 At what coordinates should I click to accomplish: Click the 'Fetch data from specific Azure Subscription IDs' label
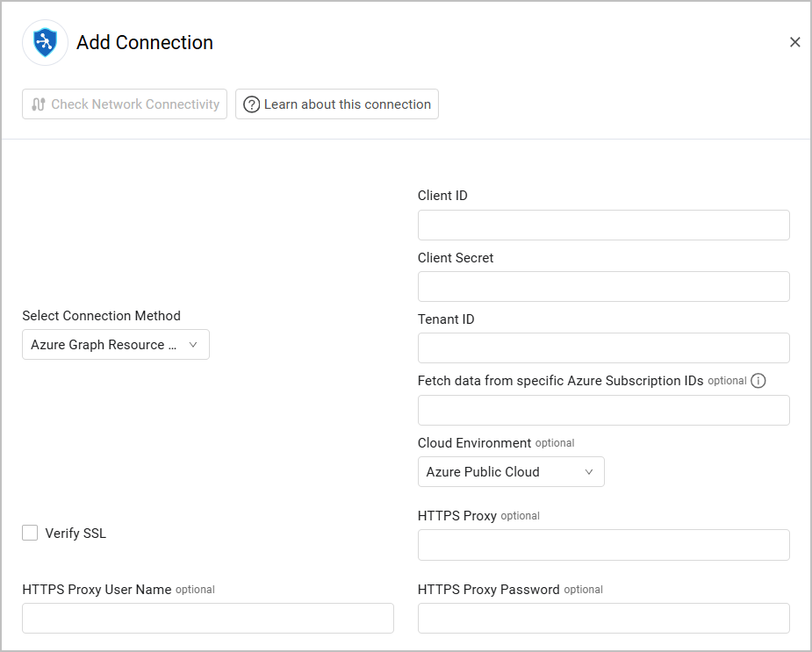pyautogui.click(x=561, y=381)
